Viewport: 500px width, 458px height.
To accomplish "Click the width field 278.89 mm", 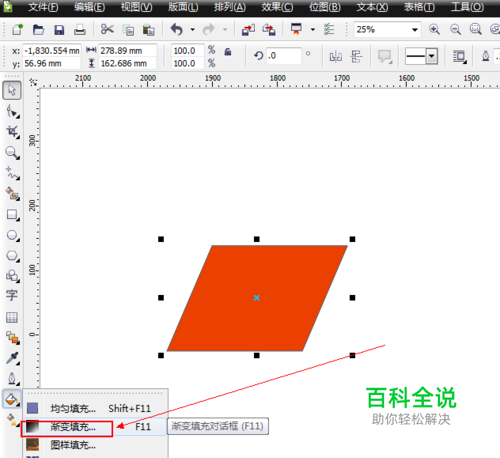I will click(128, 51).
